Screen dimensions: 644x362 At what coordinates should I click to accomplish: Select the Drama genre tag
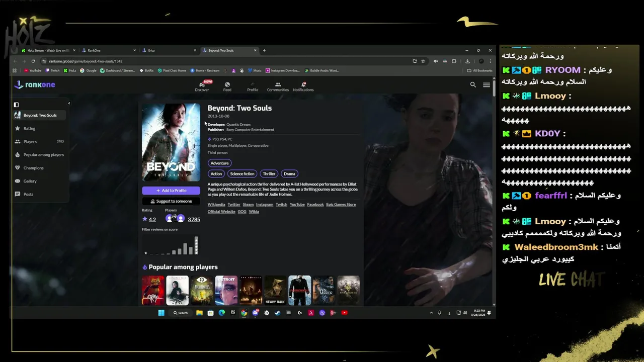pyautogui.click(x=289, y=173)
